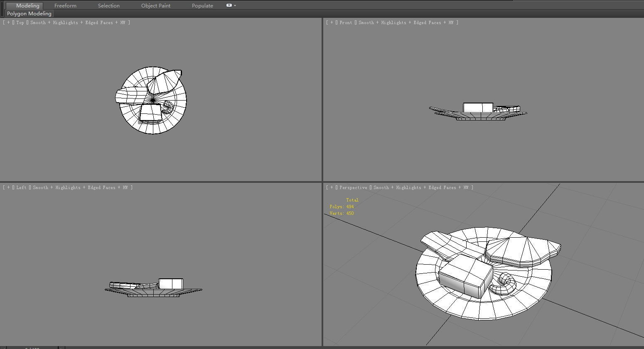Click the 'Verts: 450' statistic text

(342, 214)
